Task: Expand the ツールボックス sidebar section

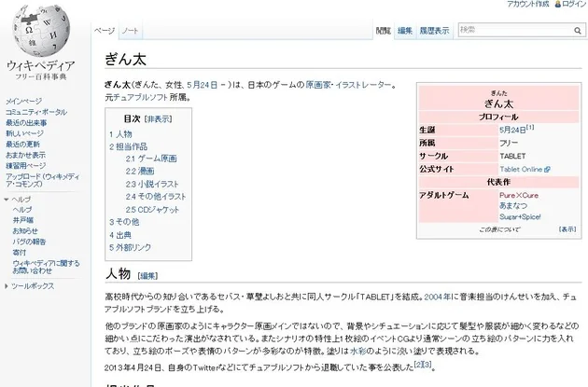Action: tap(6, 286)
